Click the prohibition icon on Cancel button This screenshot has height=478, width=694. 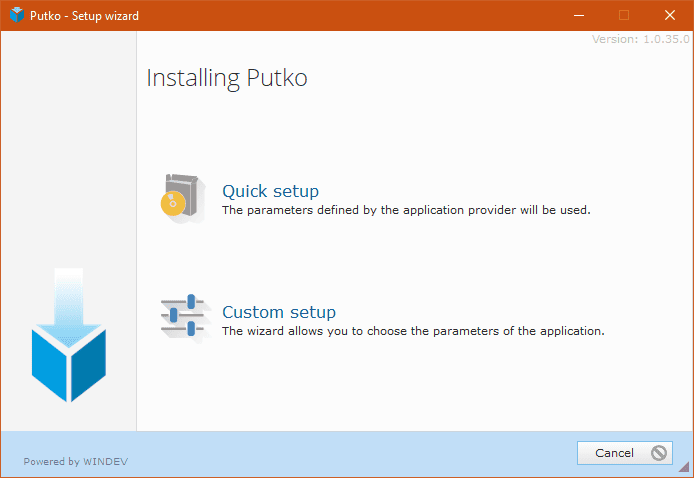point(659,453)
